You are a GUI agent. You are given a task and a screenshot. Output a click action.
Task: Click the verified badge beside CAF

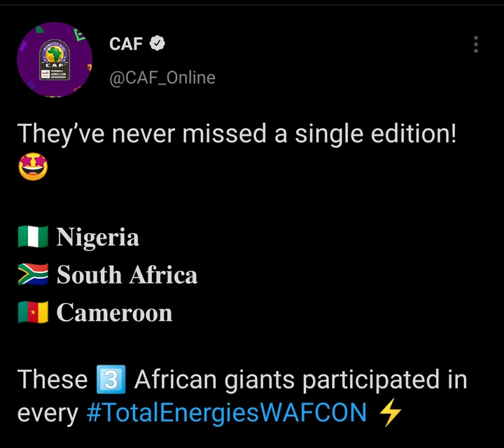158,44
